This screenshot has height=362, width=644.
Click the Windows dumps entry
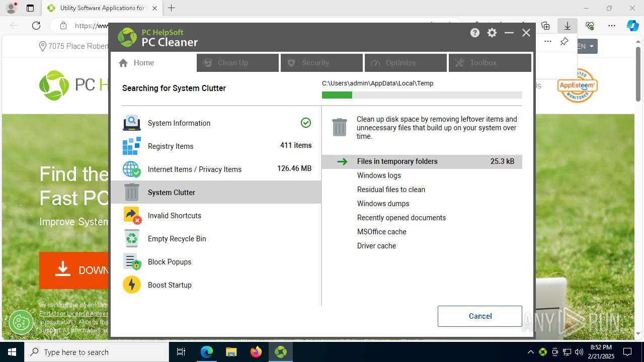click(383, 204)
